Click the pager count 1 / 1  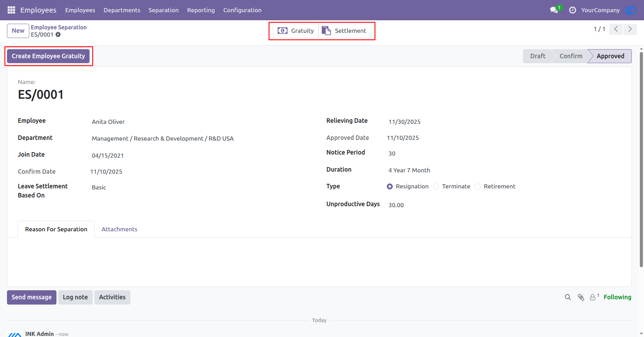[x=599, y=29]
